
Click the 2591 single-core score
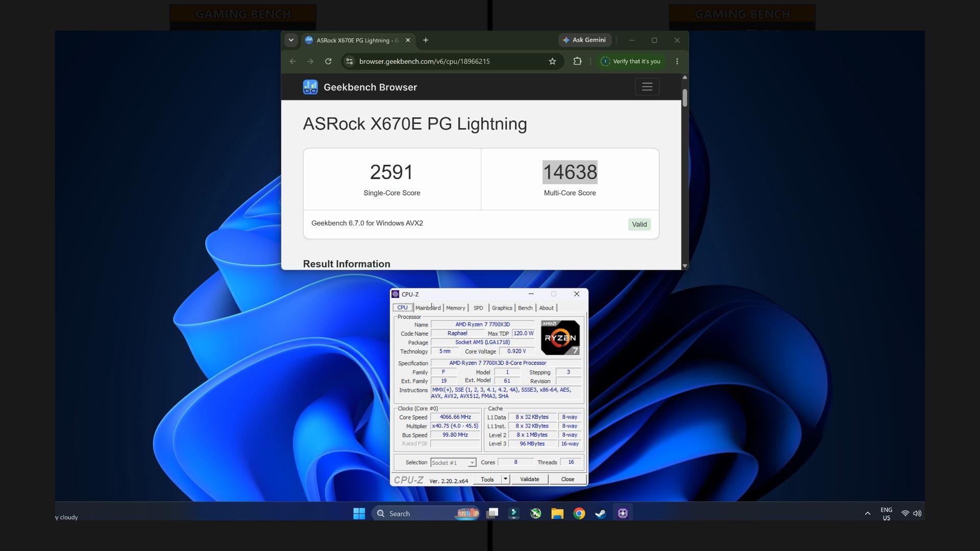[391, 172]
